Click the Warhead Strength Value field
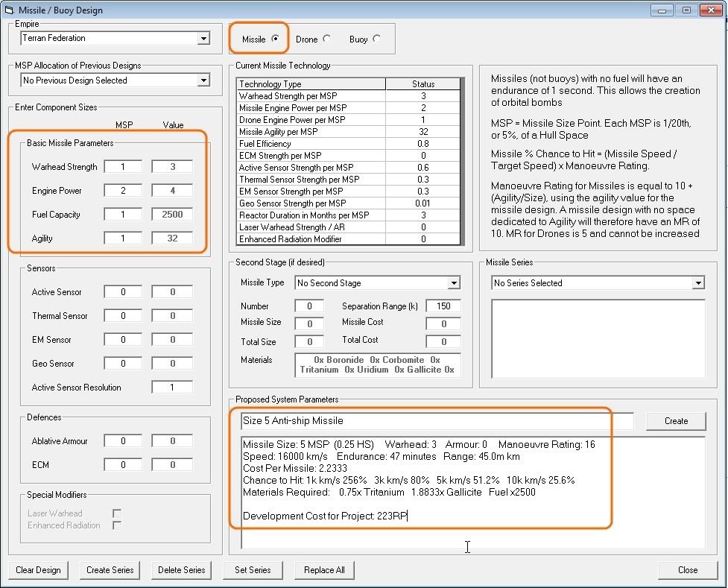This screenshot has width=728, height=588. (172, 167)
